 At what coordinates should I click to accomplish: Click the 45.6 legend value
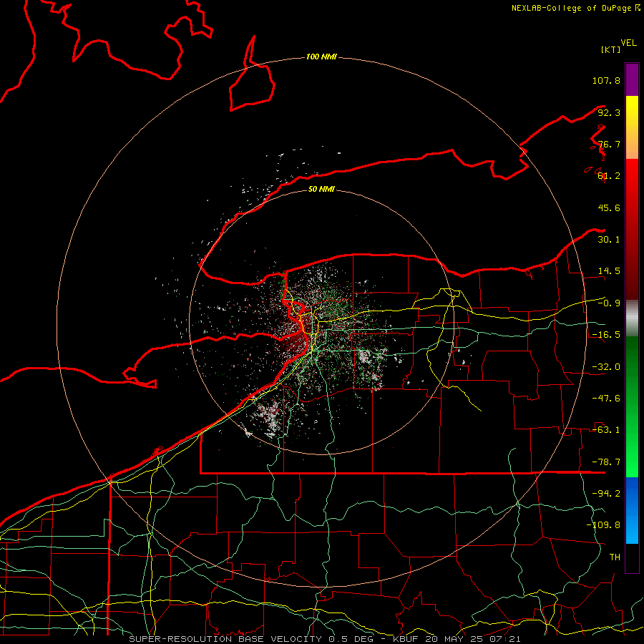tap(609, 208)
